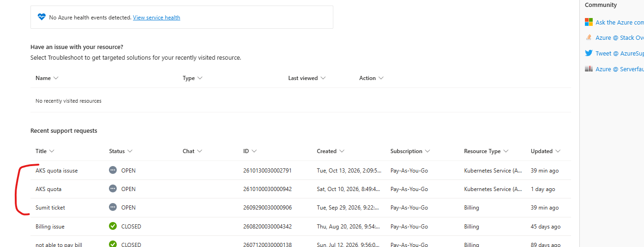This screenshot has width=644, height=247.
Task: Open the Azure @ Serverfault link
Action: 620,69
